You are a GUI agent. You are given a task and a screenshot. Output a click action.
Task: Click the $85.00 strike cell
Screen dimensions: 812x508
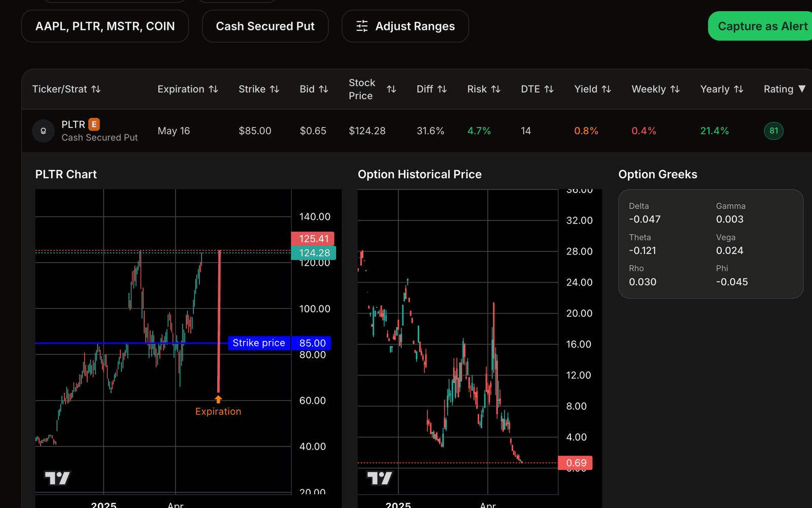pyautogui.click(x=255, y=131)
